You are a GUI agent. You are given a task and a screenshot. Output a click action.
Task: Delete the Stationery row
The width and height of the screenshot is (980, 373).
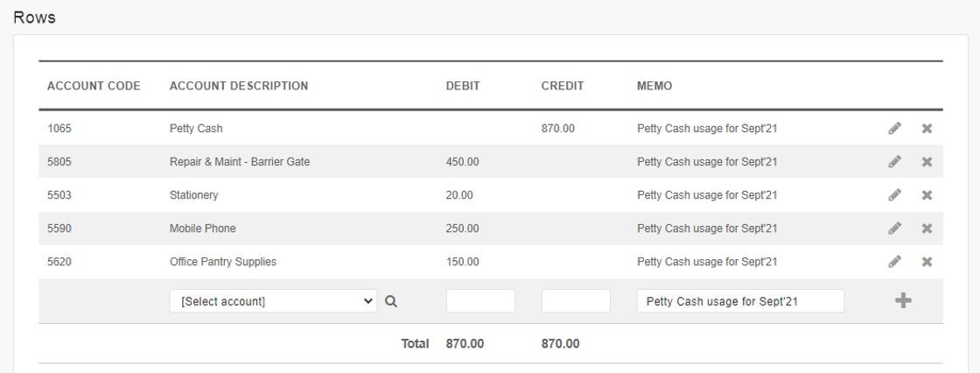[927, 194]
